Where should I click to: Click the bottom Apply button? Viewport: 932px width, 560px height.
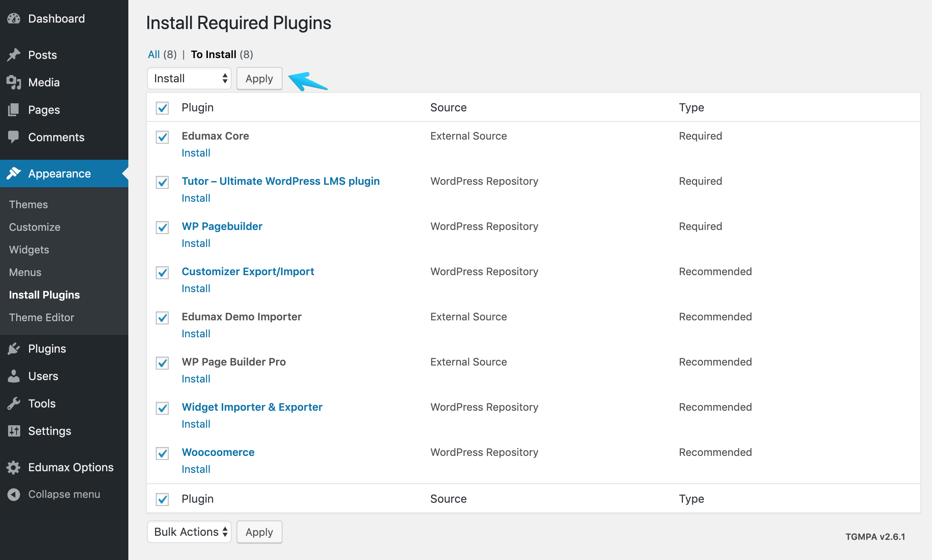[x=259, y=532]
